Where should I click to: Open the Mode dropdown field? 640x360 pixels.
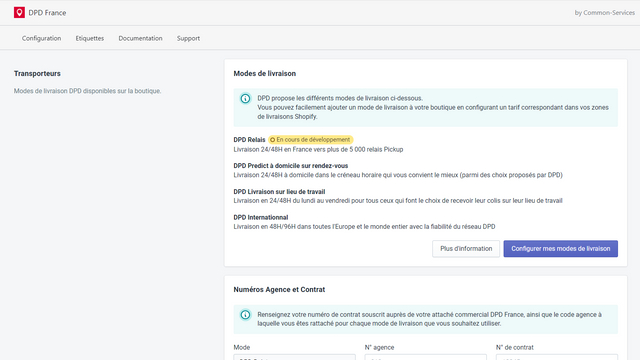point(294,357)
